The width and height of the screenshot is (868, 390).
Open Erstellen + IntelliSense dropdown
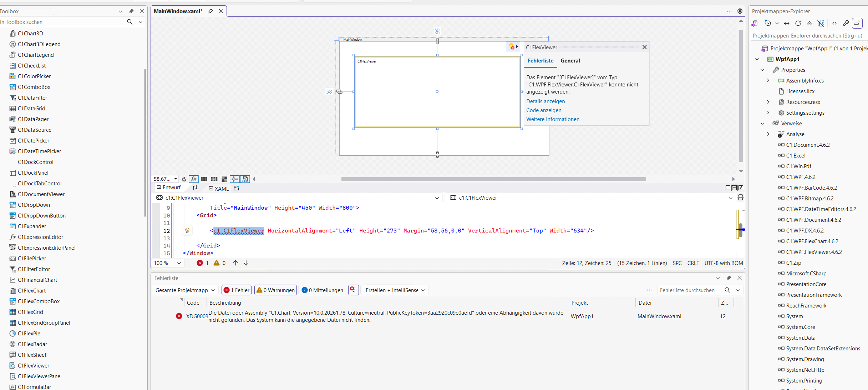[x=395, y=290]
